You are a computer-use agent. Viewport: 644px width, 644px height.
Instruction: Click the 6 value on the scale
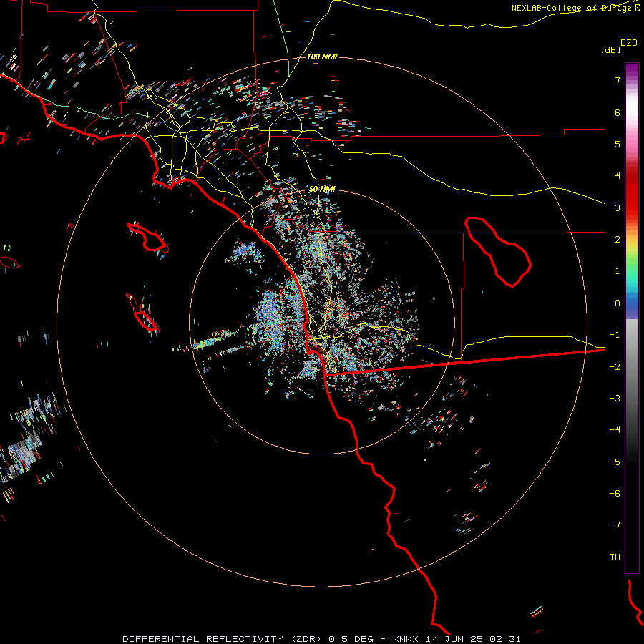(x=618, y=112)
